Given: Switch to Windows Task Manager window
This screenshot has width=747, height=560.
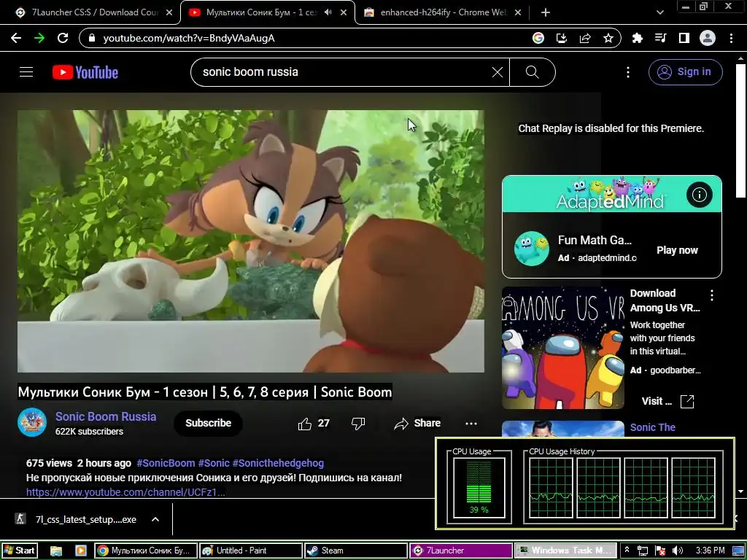Looking at the screenshot, I should click(x=565, y=551).
